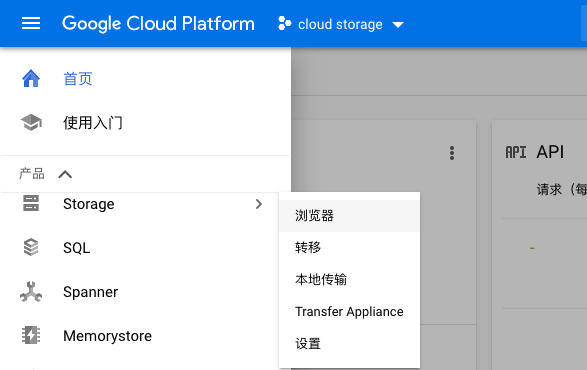This screenshot has height=370, width=587.
Task: Choose Transfer Appliance in Storage submenu
Action: [349, 312]
